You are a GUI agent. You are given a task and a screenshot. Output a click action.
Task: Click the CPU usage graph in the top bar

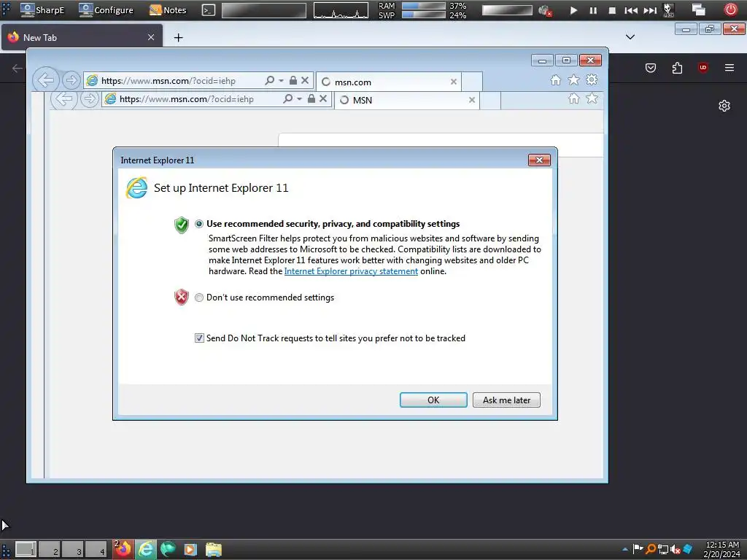coord(341,10)
